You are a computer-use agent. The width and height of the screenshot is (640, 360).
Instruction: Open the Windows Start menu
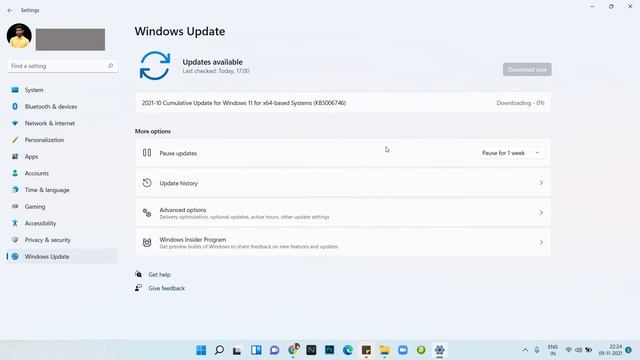click(x=201, y=350)
